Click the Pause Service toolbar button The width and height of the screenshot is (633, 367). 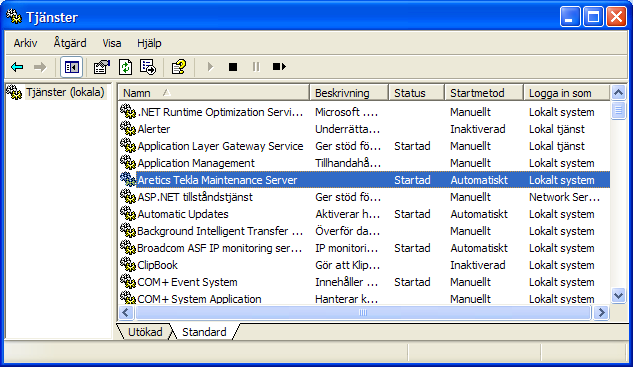[256, 67]
